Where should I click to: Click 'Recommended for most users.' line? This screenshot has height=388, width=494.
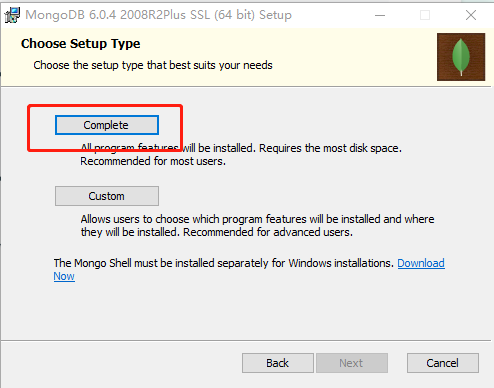point(153,161)
